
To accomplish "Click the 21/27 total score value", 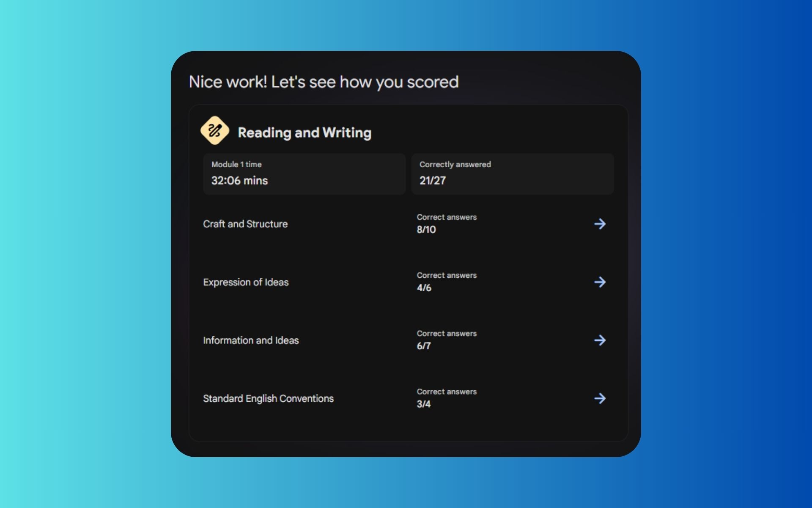I will (x=432, y=181).
